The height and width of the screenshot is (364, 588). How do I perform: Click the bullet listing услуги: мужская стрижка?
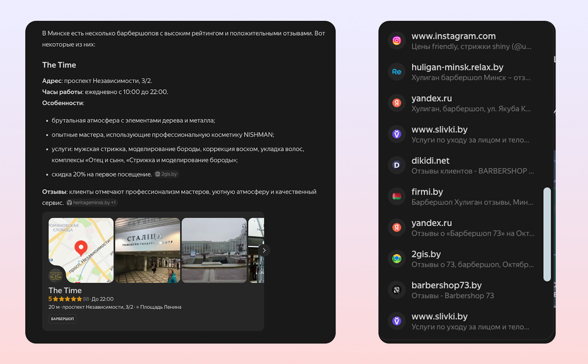(178, 155)
